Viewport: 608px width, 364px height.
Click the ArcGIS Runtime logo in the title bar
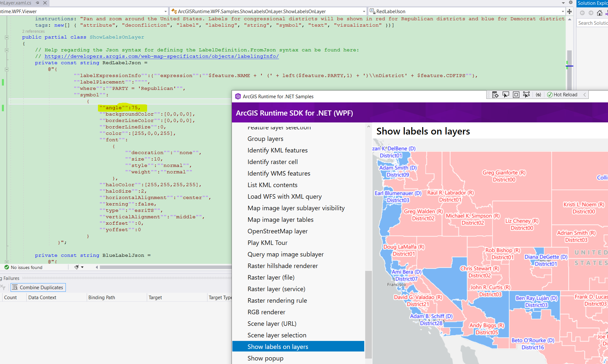click(x=238, y=96)
